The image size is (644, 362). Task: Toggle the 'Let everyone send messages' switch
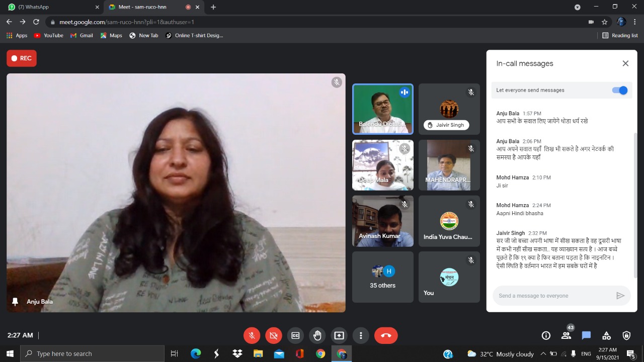click(619, 90)
